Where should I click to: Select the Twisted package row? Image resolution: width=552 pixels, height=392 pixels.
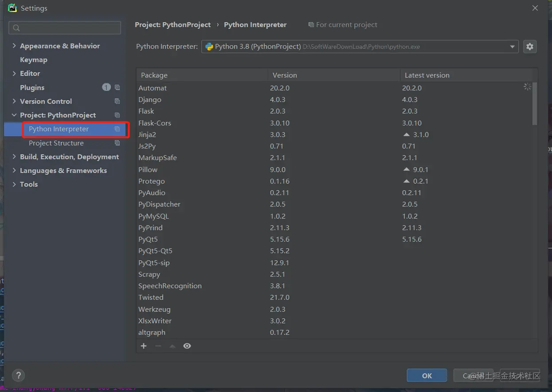334,297
